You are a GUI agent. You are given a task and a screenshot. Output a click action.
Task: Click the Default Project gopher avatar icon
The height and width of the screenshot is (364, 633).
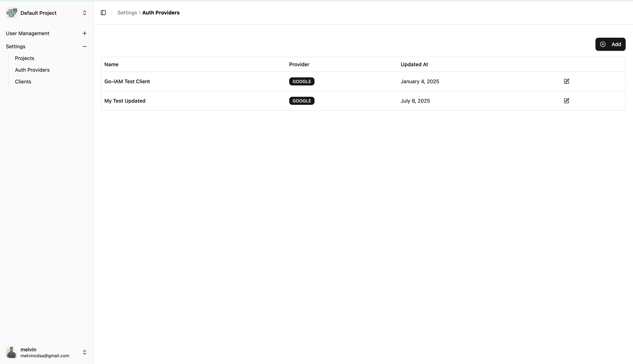pyautogui.click(x=11, y=12)
